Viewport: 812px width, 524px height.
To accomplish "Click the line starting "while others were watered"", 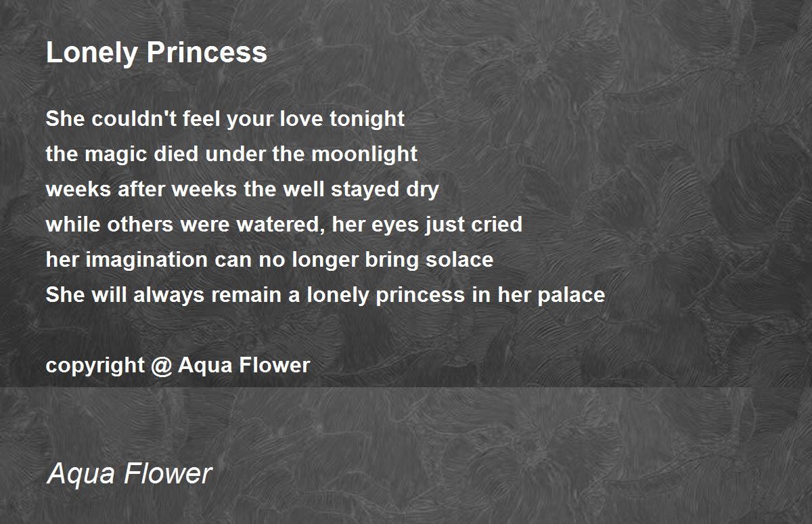I will coord(284,225).
